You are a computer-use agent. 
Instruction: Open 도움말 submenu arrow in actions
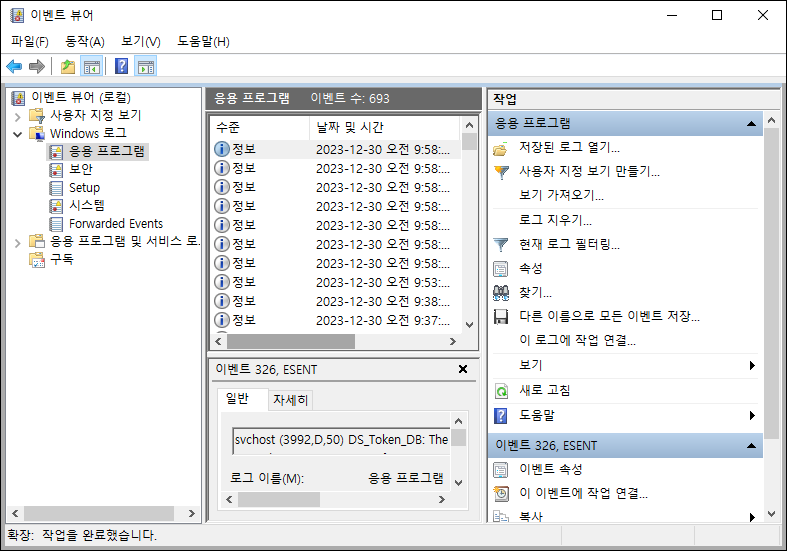pyautogui.click(x=752, y=416)
